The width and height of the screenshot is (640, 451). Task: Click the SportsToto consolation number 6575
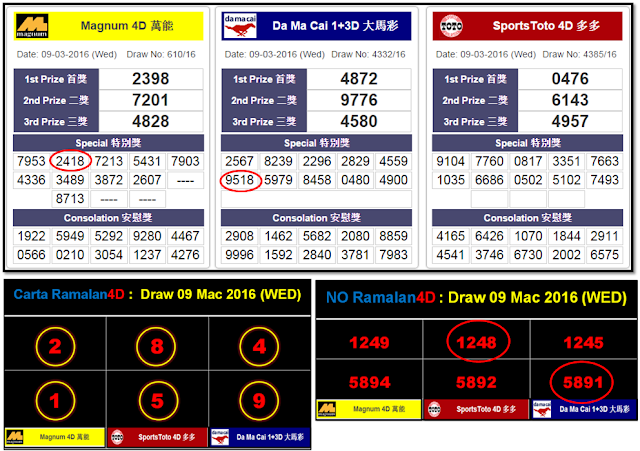coord(604,255)
